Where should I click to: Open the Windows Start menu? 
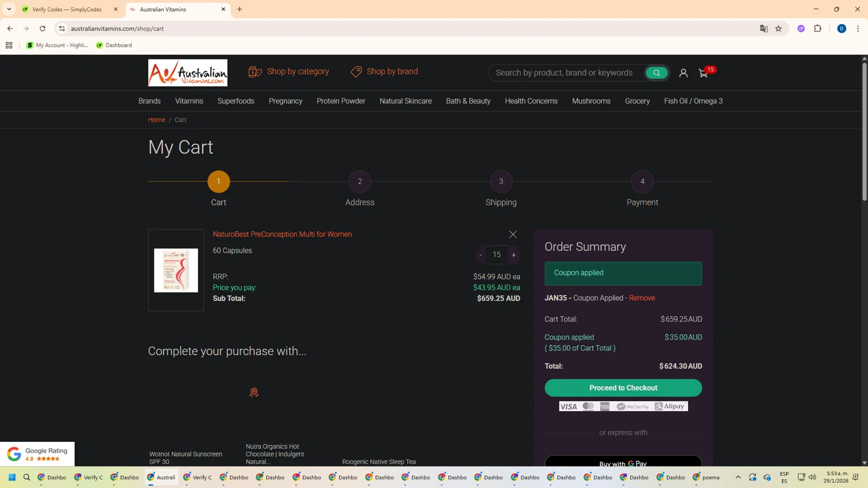12,478
